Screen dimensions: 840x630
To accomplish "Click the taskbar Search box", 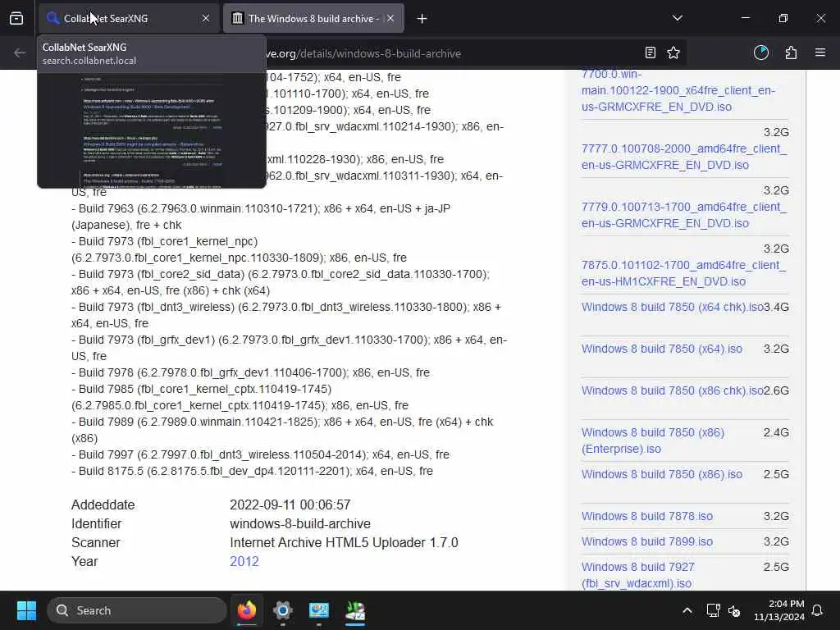I will [x=137, y=610].
